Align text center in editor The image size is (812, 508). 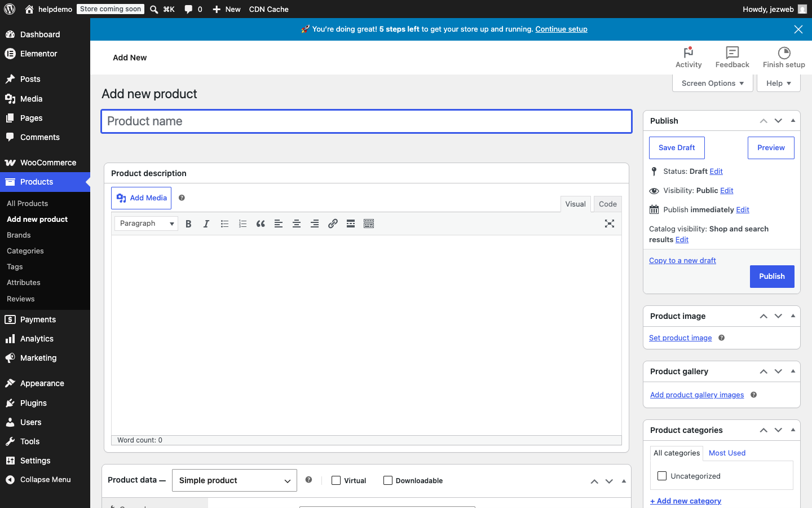point(297,224)
